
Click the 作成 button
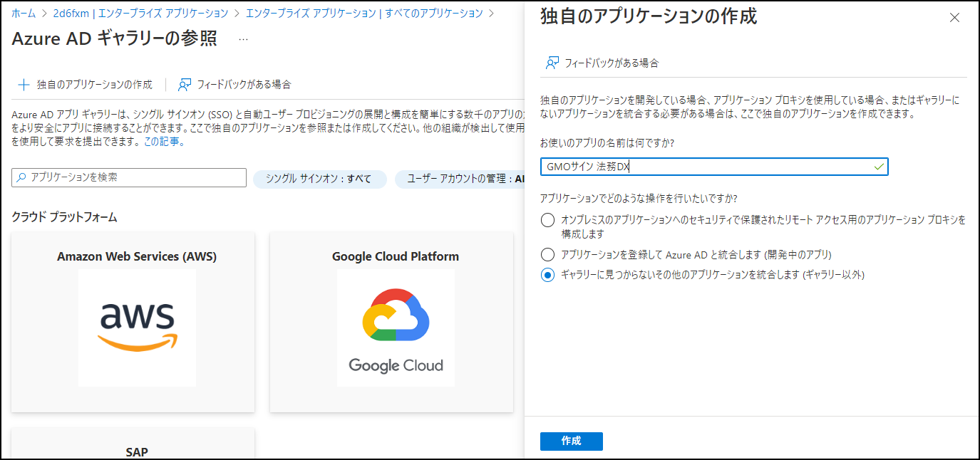tap(572, 441)
